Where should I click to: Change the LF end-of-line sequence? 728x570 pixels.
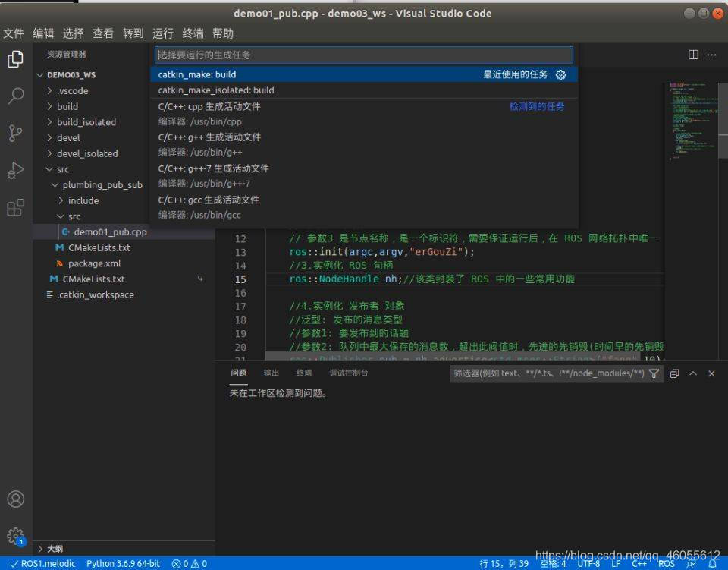point(616,563)
